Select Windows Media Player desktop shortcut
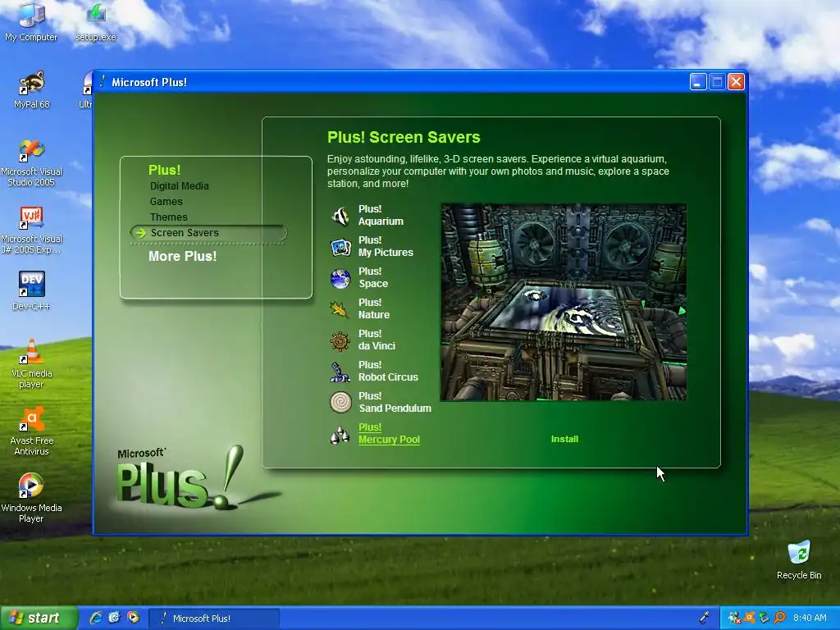This screenshot has height=630, width=840. tap(32, 498)
